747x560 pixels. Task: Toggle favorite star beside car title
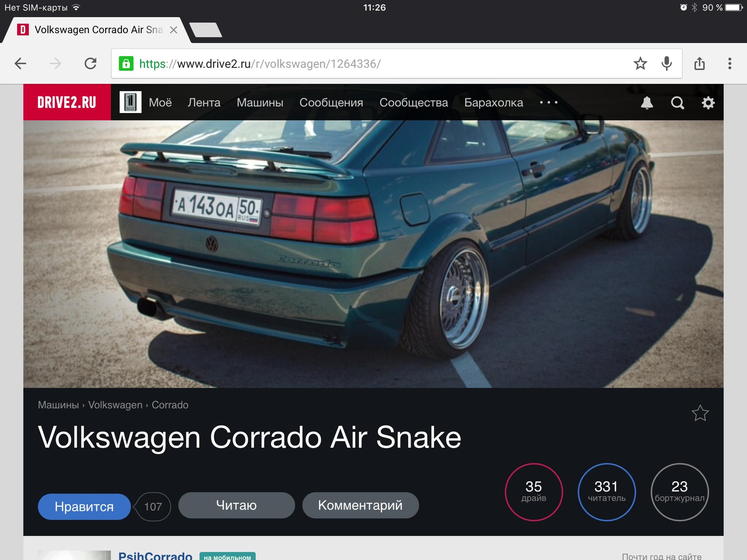[x=700, y=413]
